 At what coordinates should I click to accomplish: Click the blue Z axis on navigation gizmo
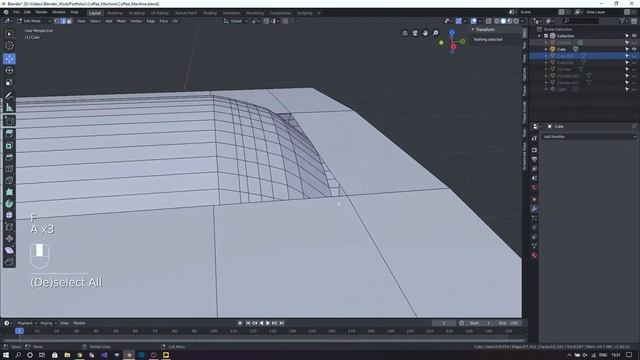pos(452,32)
